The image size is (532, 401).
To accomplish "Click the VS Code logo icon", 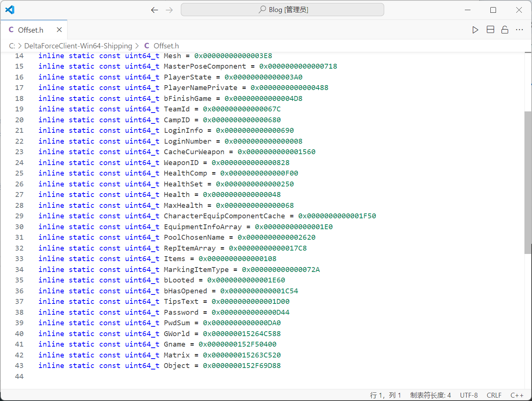I will click(10, 10).
